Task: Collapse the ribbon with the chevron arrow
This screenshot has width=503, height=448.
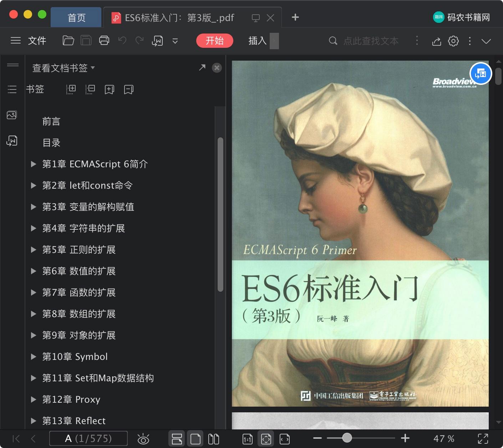Action: click(x=486, y=41)
